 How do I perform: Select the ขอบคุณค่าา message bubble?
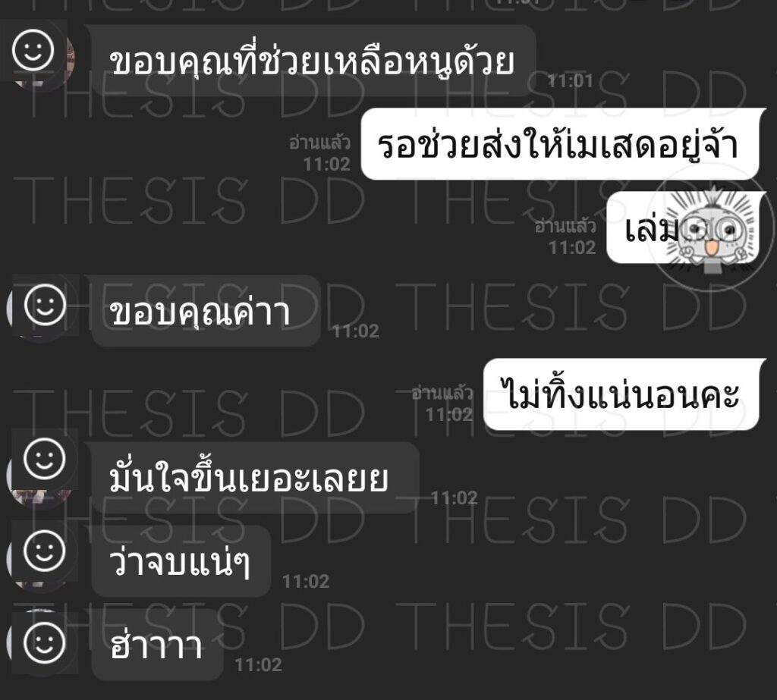pyautogui.click(x=206, y=311)
